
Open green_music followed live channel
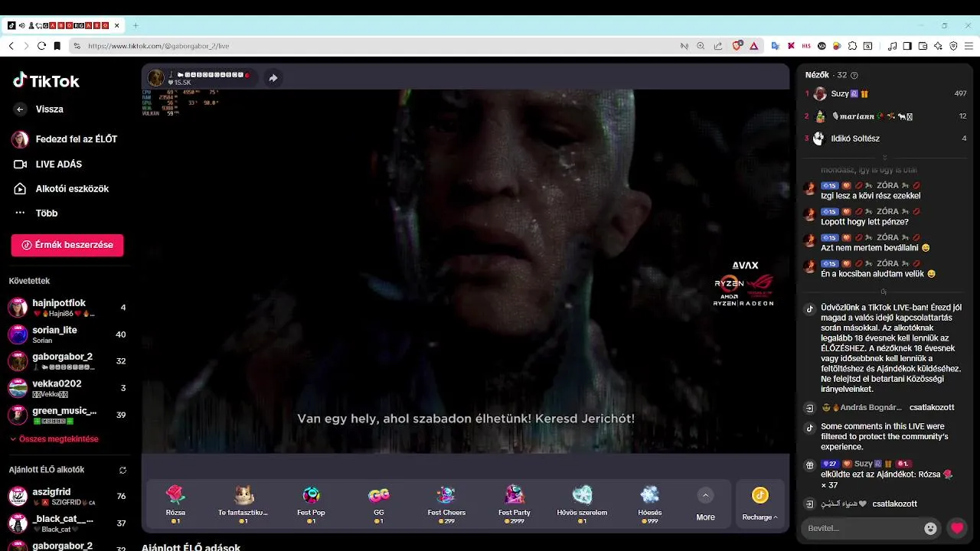point(67,415)
